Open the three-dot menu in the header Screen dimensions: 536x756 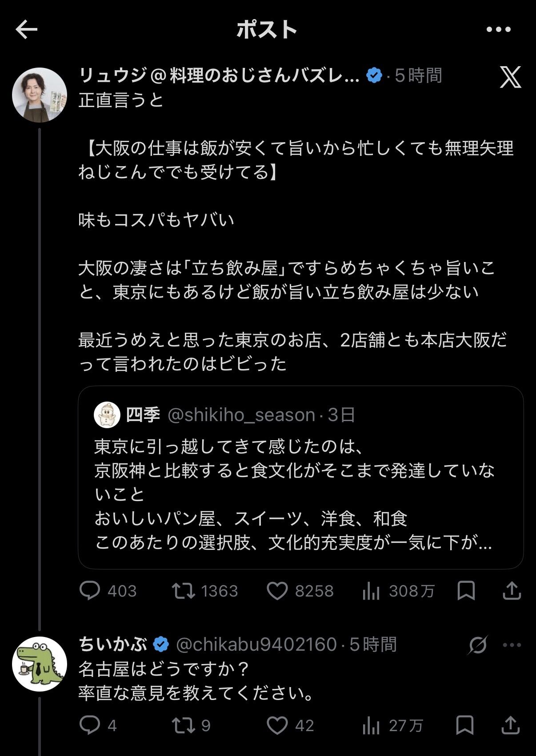[x=498, y=30]
